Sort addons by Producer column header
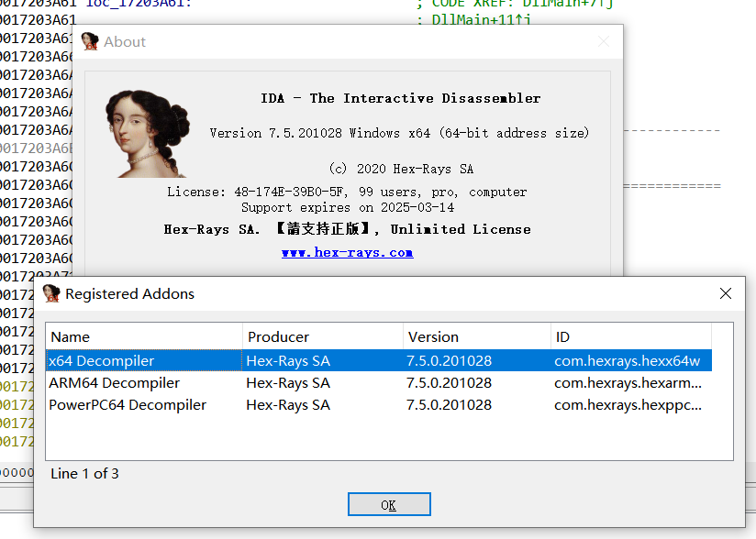The image size is (756, 539). coord(323,336)
